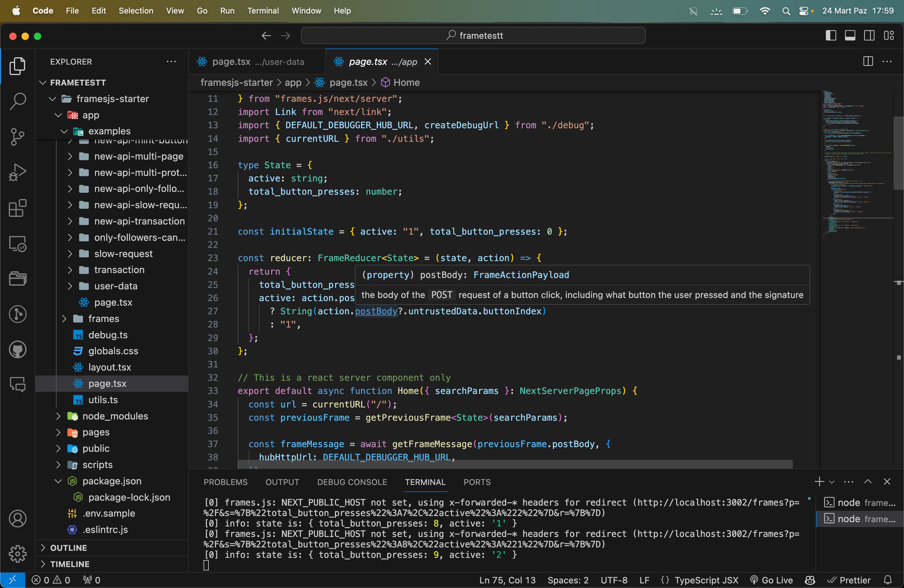Open the Git Graph circular icon view
Image resolution: width=904 pixels, height=588 pixels.
point(18,314)
